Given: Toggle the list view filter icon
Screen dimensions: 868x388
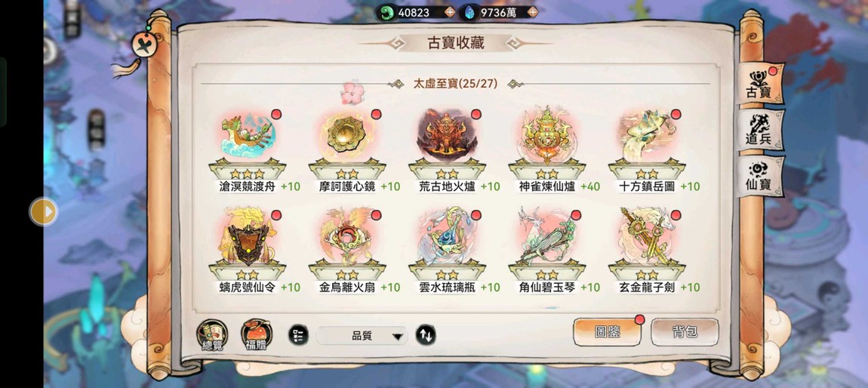Looking at the screenshot, I should point(298,335).
